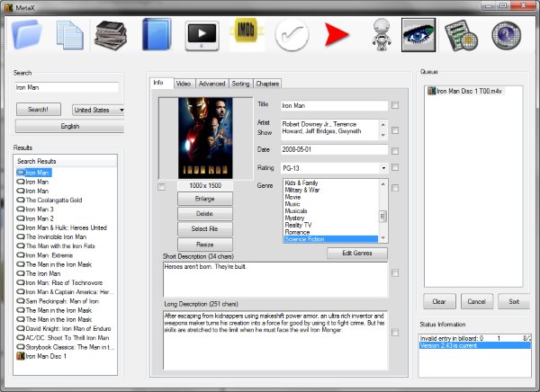Switch to the Sorting tab
Viewport: 540px width, 392px height.
(240, 84)
